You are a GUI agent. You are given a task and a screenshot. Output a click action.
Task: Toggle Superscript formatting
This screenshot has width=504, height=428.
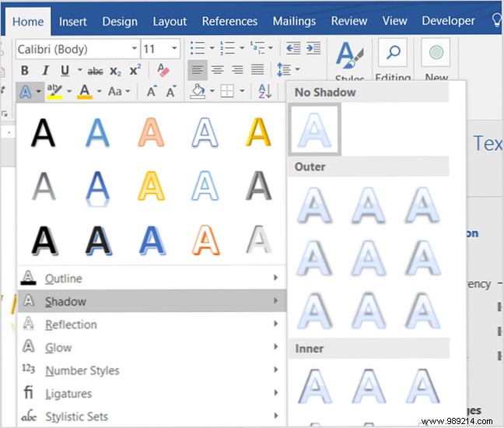(135, 70)
